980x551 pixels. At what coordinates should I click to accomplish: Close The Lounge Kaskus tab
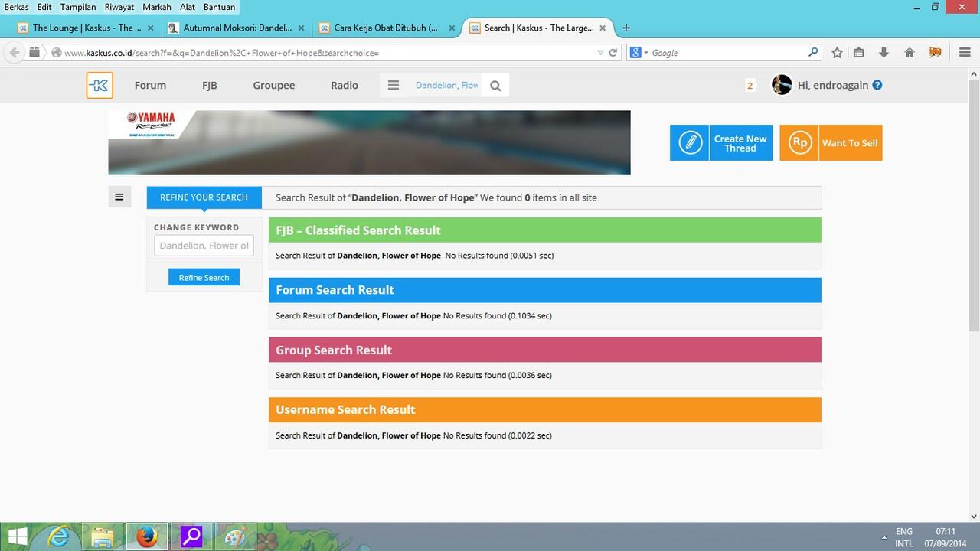click(150, 28)
